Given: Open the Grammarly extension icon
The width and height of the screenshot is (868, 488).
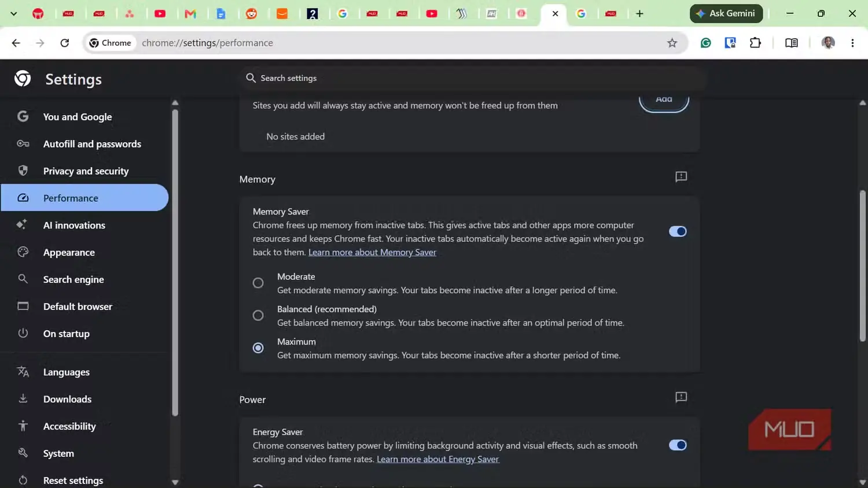Looking at the screenshot, I should (705, 43).
